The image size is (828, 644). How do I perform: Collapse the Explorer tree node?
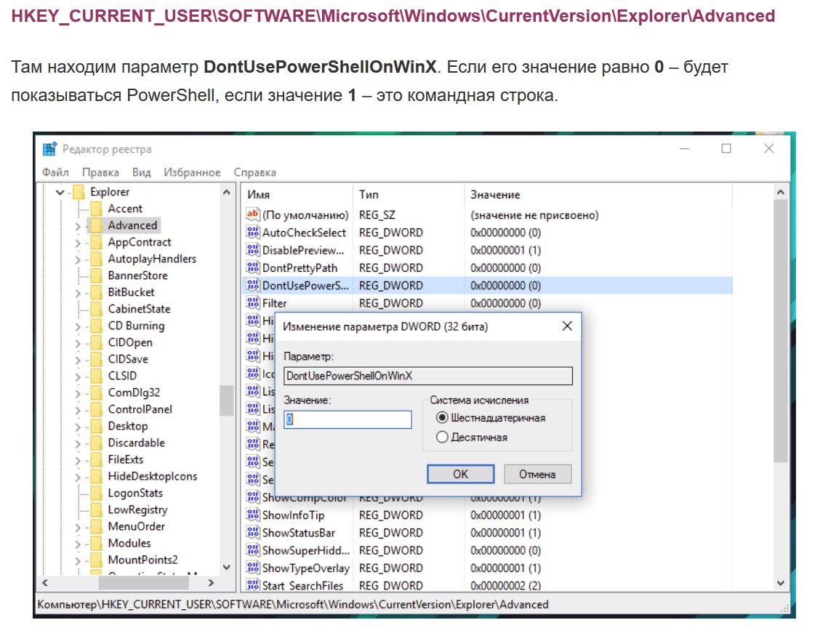(60, 192)
